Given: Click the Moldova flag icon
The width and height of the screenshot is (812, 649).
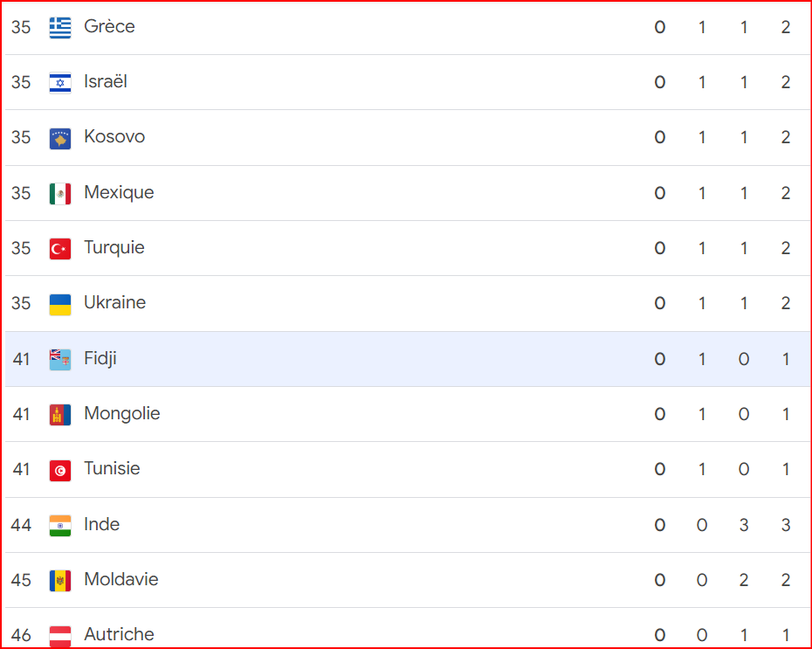Looking at the screenshot, I should (60, 581).
